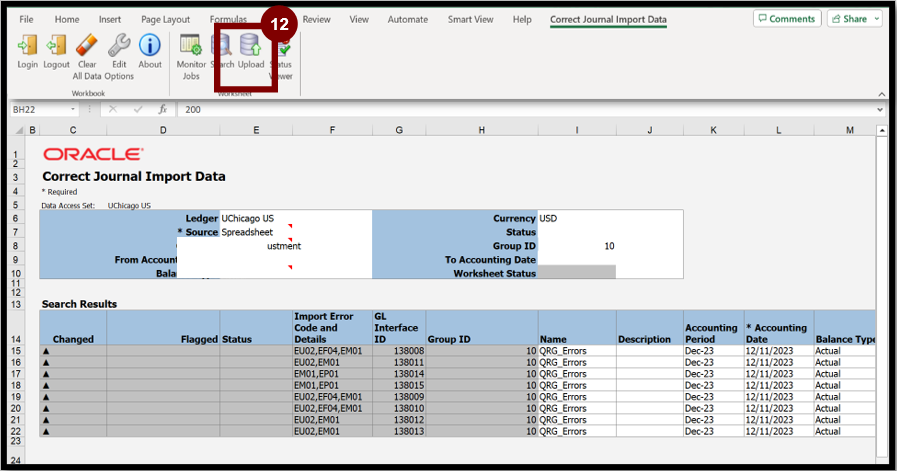
Task: Open the Insert Function fx icon
Action: coord(163,109)
